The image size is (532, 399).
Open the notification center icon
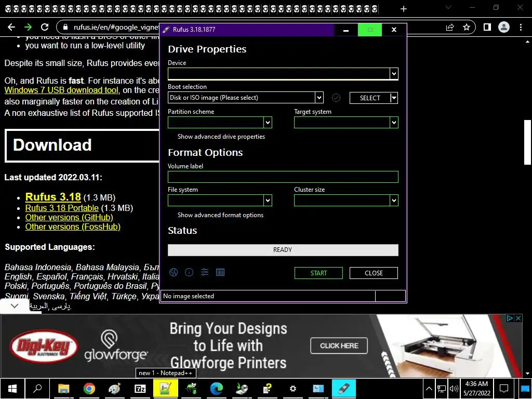click(504, 389)
